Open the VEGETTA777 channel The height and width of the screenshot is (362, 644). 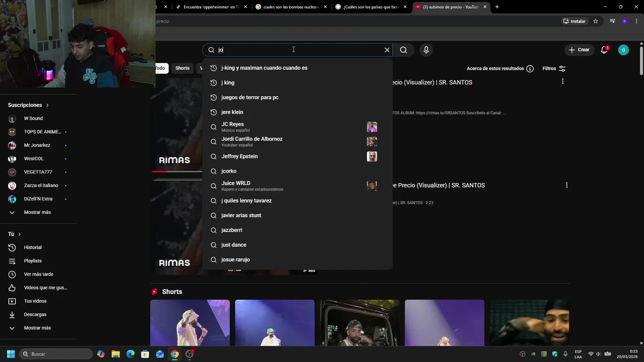[x=38, y=172]
